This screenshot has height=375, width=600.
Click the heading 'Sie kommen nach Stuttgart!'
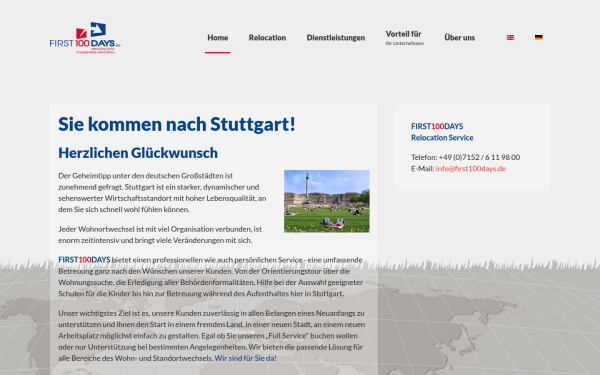pos(177,124)
